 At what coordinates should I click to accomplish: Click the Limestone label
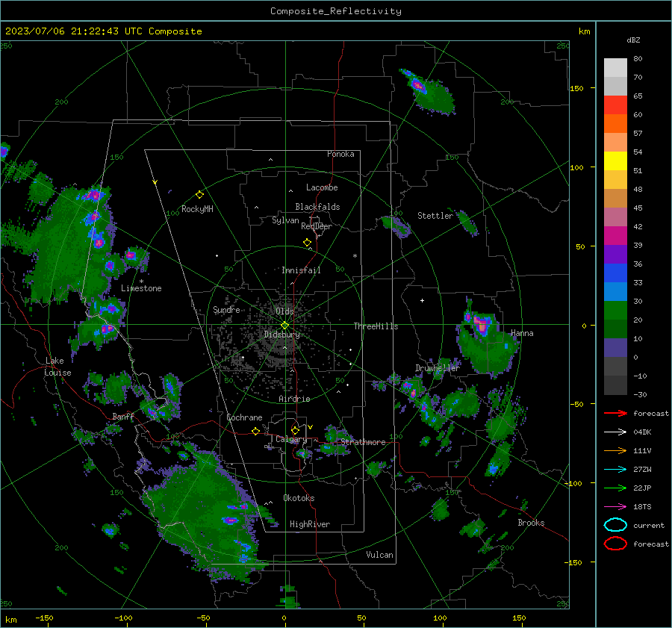(x=141, y=288)
